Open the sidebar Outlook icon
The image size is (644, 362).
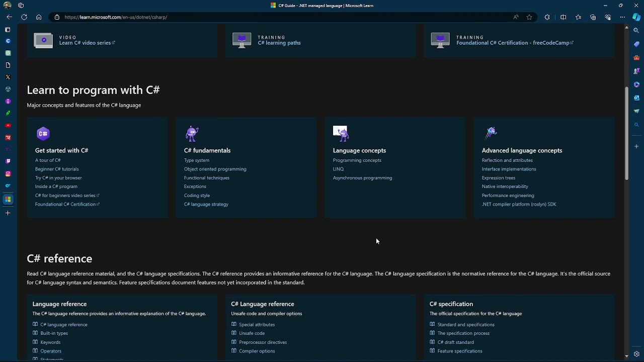tap(636, 98)
